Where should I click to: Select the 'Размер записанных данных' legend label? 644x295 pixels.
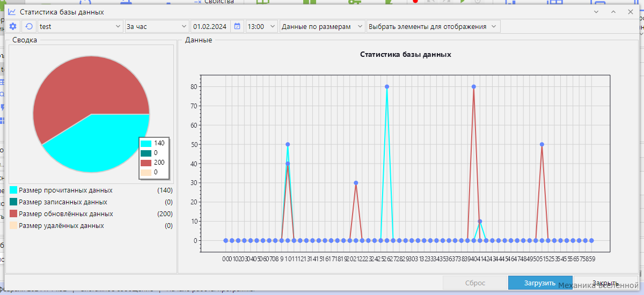(x=63, y=202)
